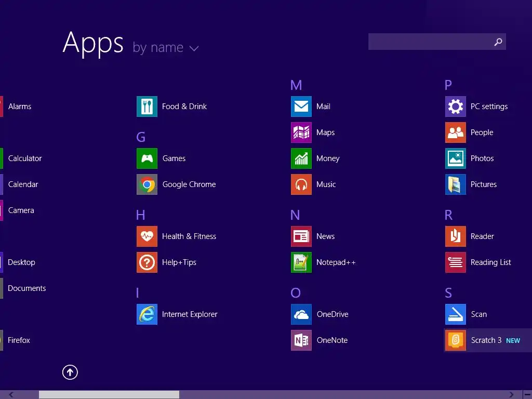Open the Scratch 3 icon
Screen dimensions: 532x399
tap(456, 340)
